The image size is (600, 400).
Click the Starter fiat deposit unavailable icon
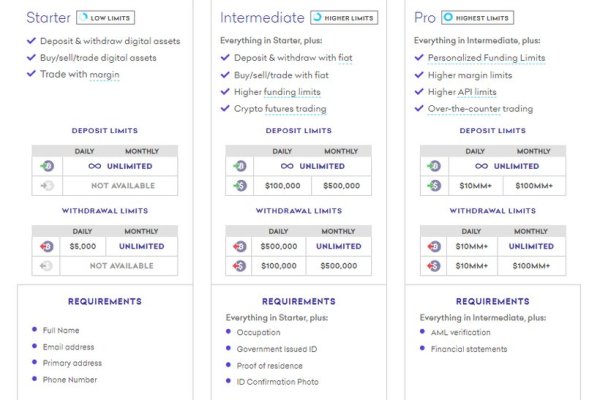pos(46,186)
